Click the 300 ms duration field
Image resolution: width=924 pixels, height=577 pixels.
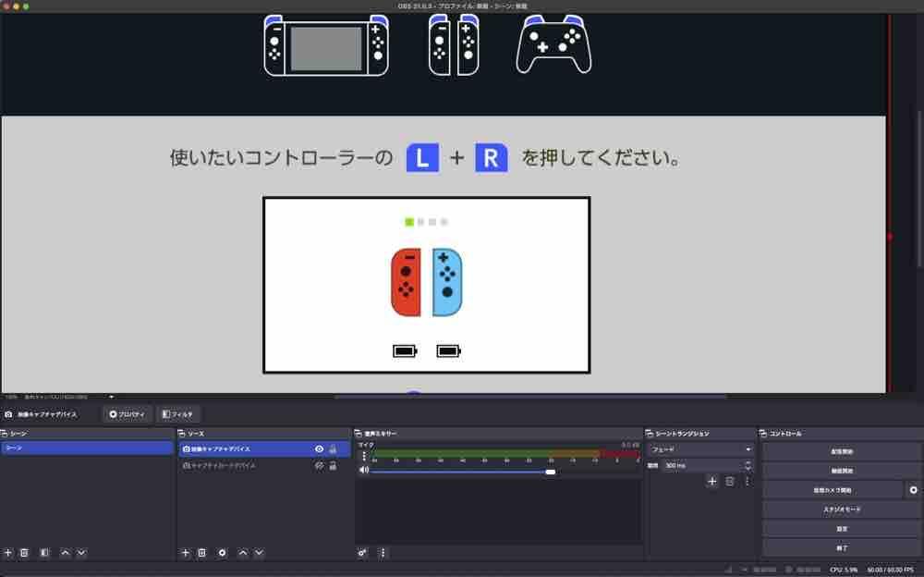702,465
